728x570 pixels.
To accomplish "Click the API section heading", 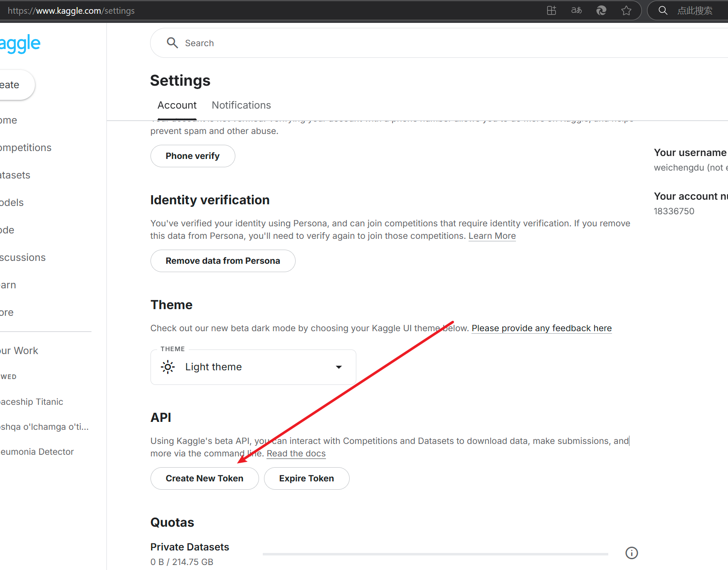I will [x=161, y=418].
